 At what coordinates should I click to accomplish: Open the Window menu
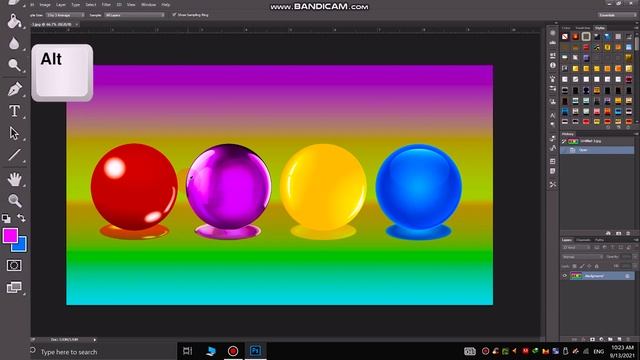coord(149,5)
